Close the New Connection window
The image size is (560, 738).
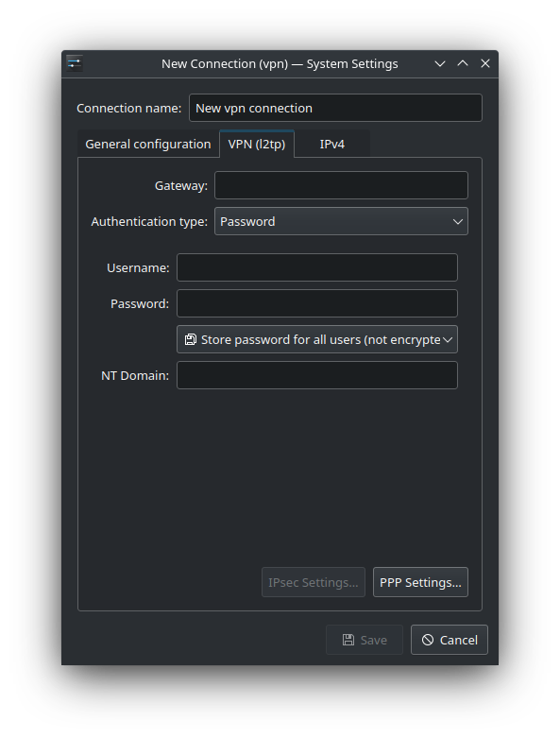[485, 63]
